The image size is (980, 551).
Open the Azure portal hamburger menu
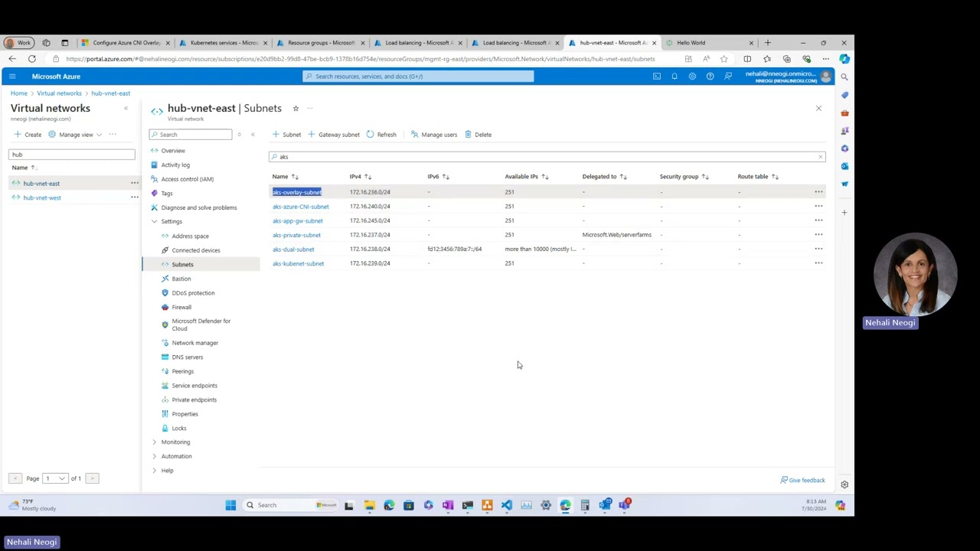(x=12, y=77)
